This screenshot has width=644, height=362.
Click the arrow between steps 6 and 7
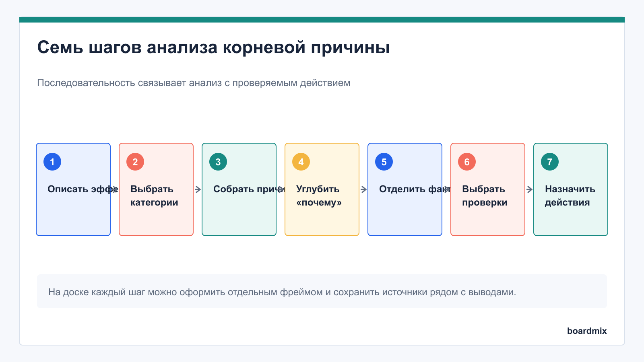coord(529,189)
